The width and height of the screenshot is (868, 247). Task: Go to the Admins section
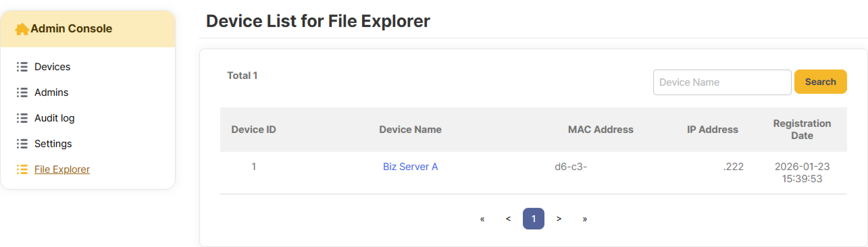(x=51, y=92)
